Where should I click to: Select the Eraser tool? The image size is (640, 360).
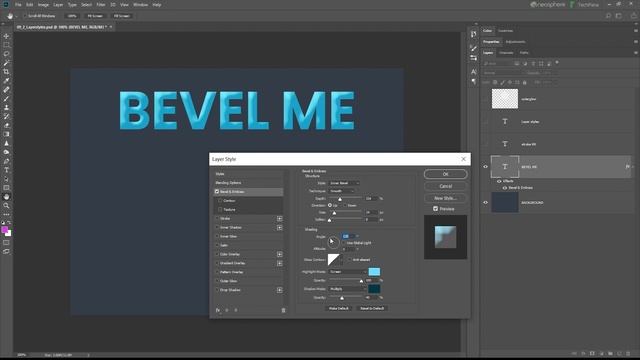pos(6,126)
